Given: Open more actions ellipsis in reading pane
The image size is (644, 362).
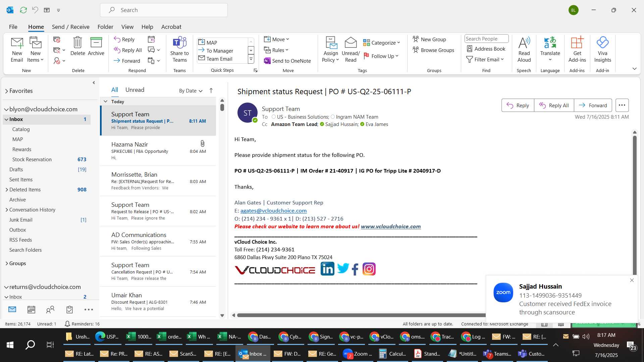Looking at the screenshot, I should (622, 105).
